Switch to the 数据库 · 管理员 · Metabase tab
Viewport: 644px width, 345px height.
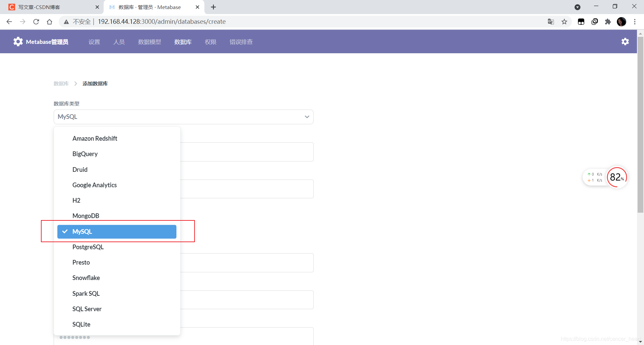(x=154, y=7)
